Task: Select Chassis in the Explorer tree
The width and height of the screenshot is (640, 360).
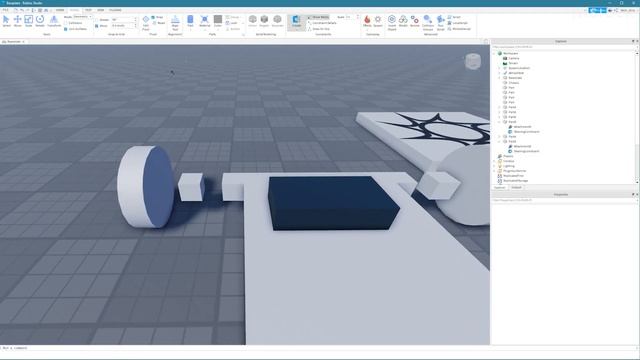Action: click(x=513, y=83)
